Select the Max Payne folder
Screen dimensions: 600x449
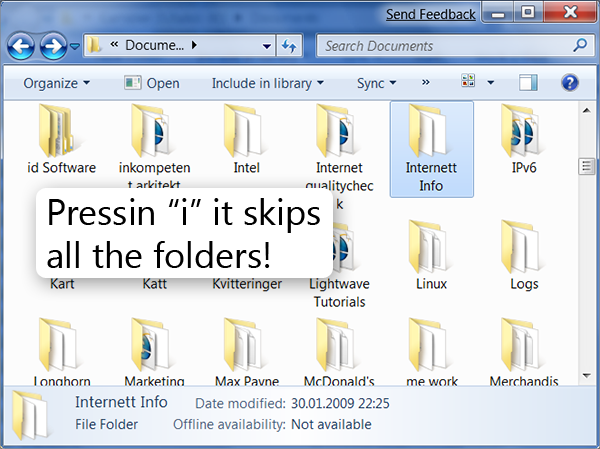(x=247, y=351)
